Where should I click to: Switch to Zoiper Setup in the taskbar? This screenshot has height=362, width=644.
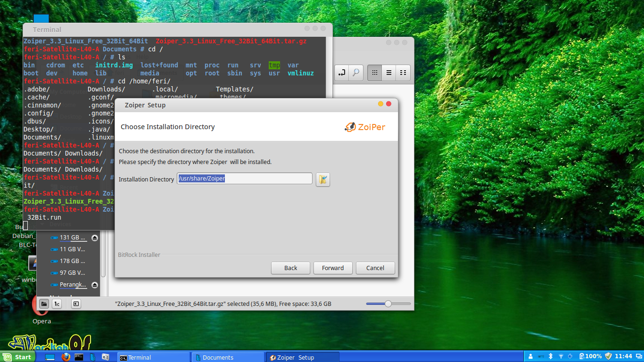pos(302,357)
